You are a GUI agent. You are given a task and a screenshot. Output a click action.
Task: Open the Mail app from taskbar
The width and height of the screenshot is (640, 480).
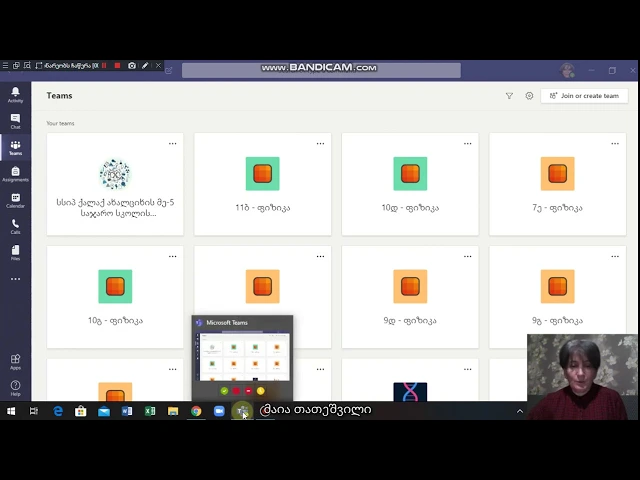[x=104, y=411]
